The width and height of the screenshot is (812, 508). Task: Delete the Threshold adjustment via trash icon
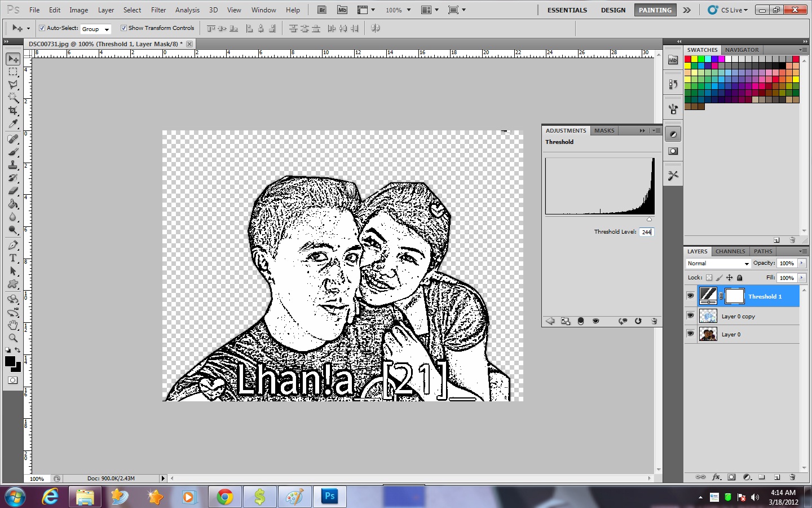pos(654,321)
